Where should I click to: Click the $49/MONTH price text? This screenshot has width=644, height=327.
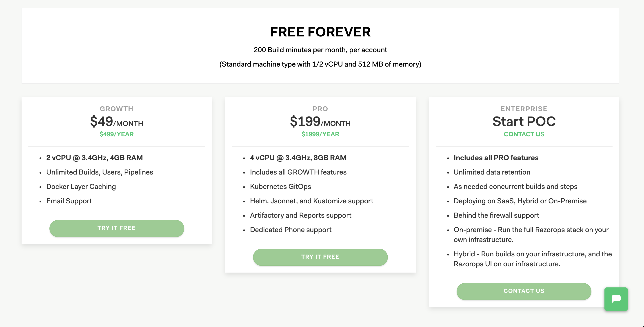pos(116,122)
